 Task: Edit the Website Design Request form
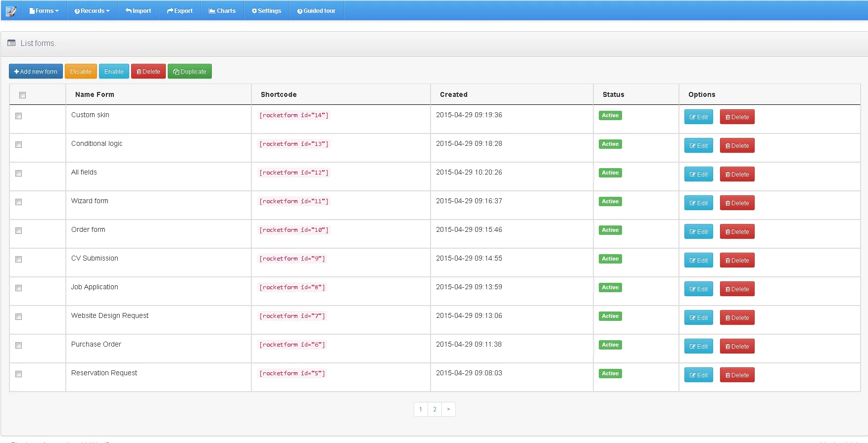(699, 317)
